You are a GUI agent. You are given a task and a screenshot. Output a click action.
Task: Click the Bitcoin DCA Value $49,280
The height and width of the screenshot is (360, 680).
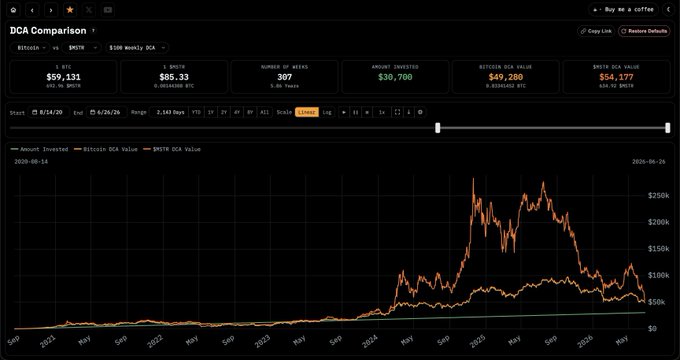(x=506, y=77)
